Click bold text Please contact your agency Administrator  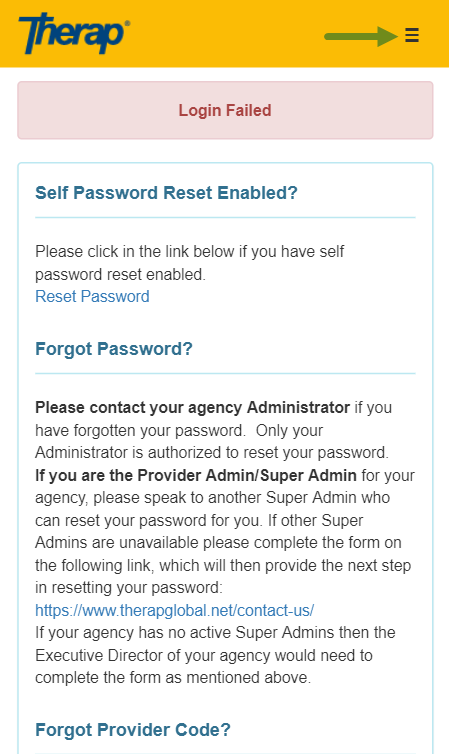(x=192, y=407)
